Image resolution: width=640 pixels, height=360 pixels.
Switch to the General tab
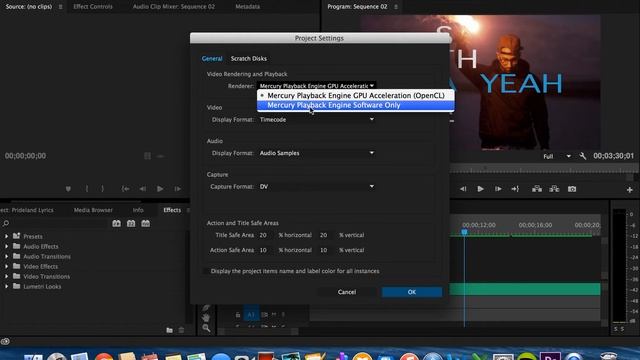[x=212, y=58]
